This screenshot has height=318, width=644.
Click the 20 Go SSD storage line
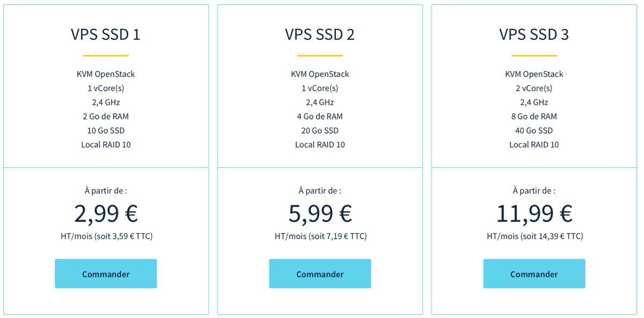320,130
